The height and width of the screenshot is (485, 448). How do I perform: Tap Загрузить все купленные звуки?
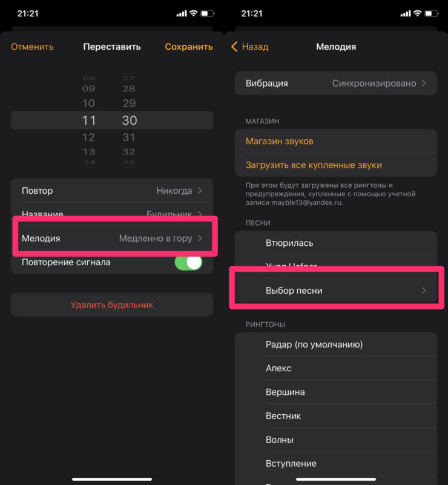tap(314, 165)
